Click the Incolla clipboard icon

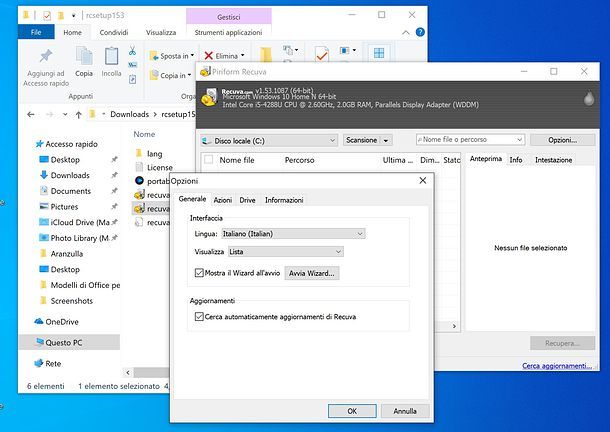coord(111,56)
